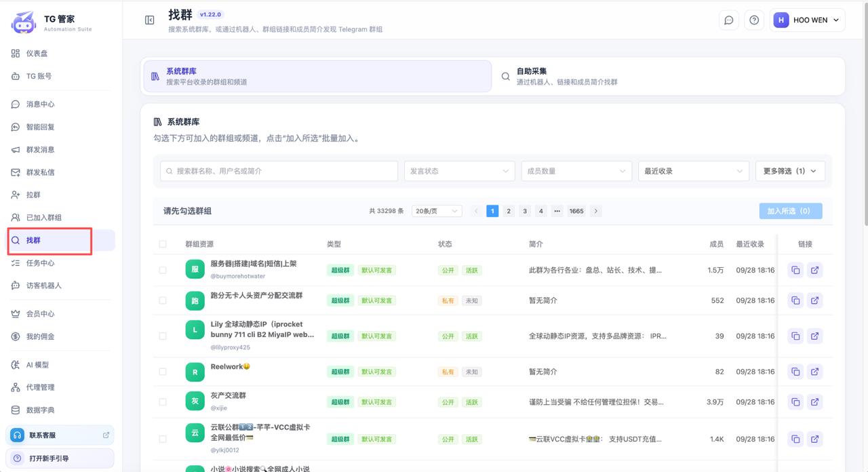The width and height of the screenshot is (868, 472).
Task: Open external link for 服务器|搭建|域名|短信|上架 row
Action: tap(815, 270)
